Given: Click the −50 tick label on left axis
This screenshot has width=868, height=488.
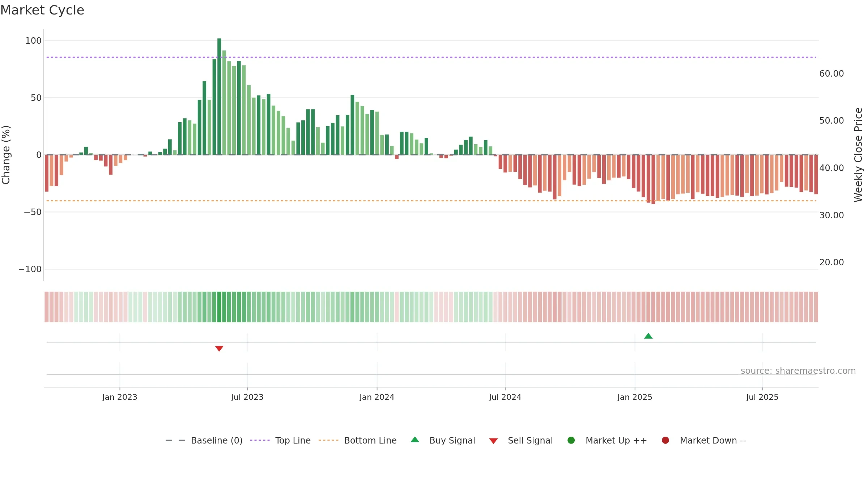Looking at the screenshot, I should pyautogui.click(x=33, y=212).
